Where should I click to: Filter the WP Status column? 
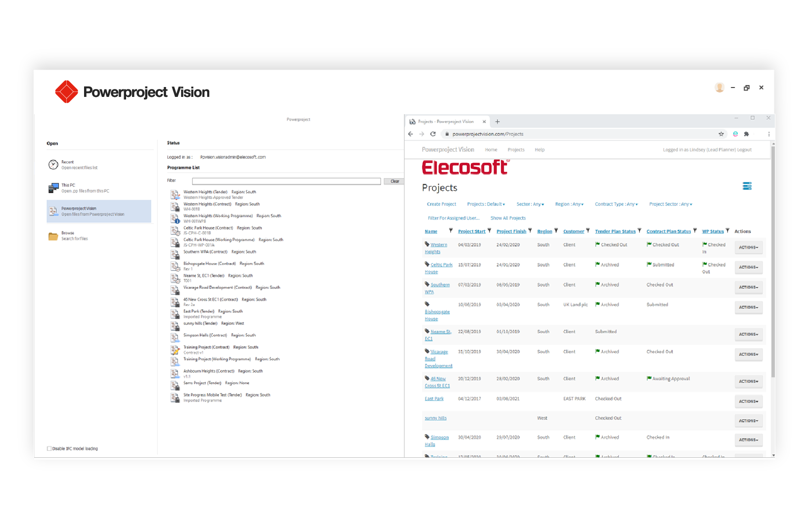coord(727,230)
